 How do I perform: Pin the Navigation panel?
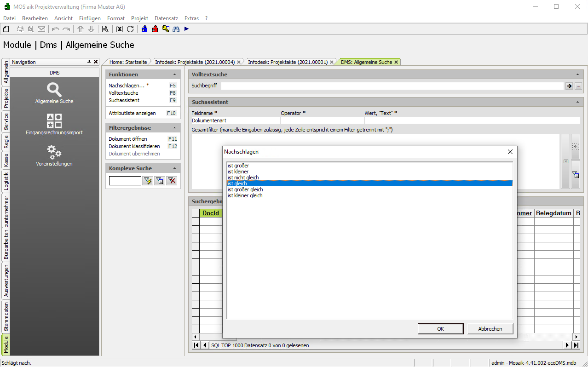(x=89, y=62)
